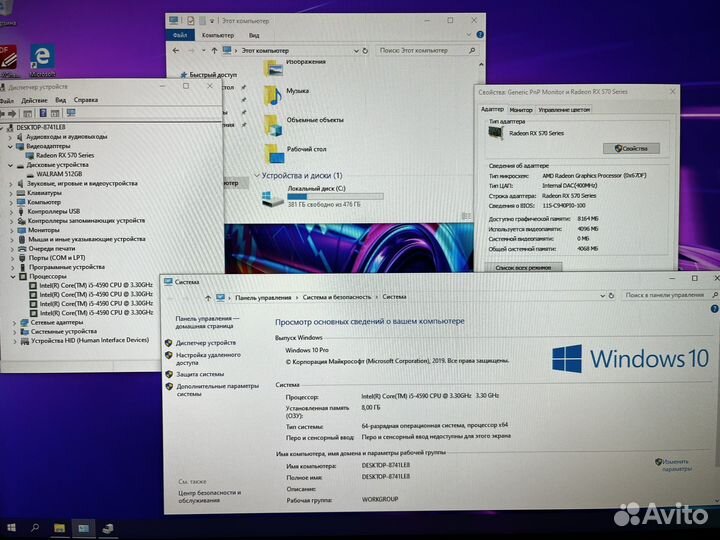Switch to Управление цветом tab
720x540 pixels.
[x=564, y=110]
